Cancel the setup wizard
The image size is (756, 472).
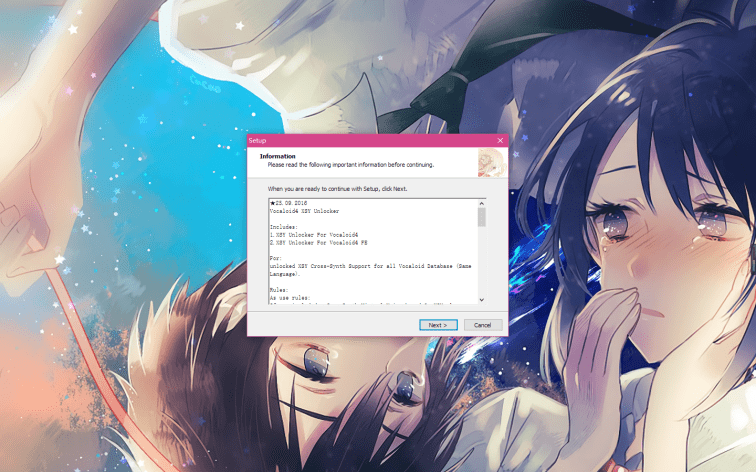[482, 325]
